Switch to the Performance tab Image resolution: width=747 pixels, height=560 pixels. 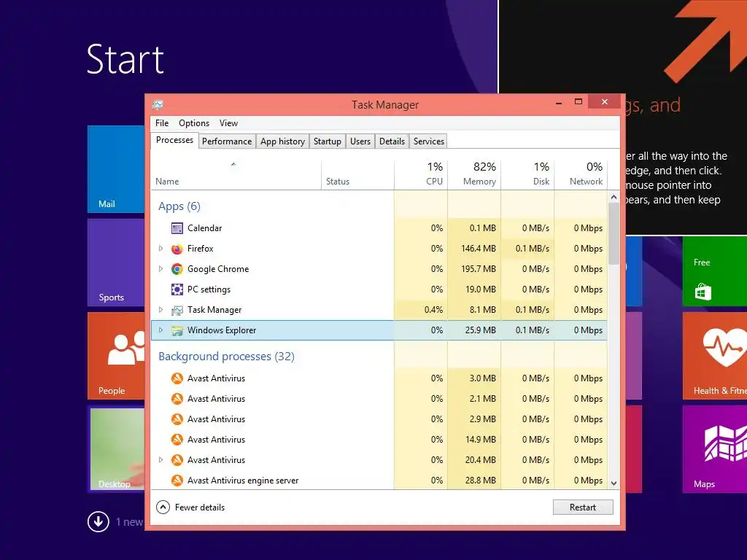227,141
